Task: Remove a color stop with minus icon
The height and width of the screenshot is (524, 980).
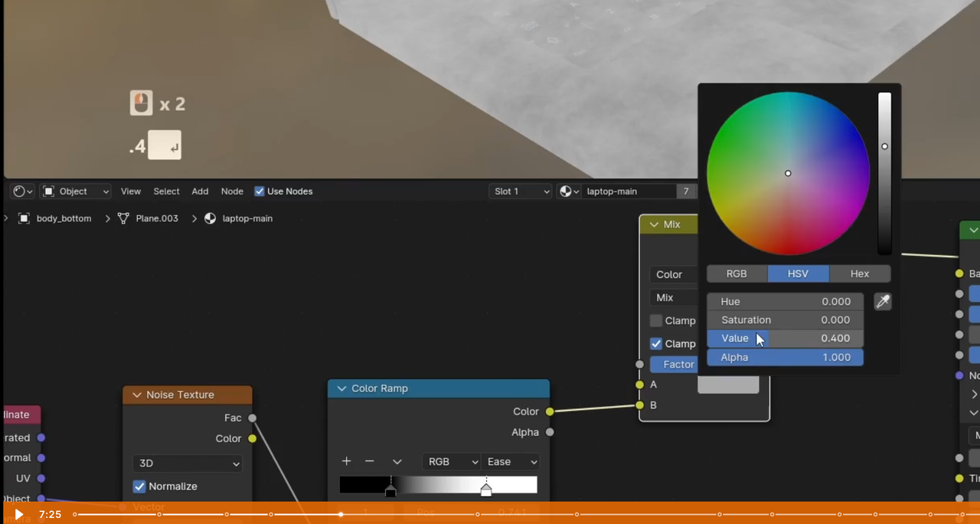Action: click(370, 461)
